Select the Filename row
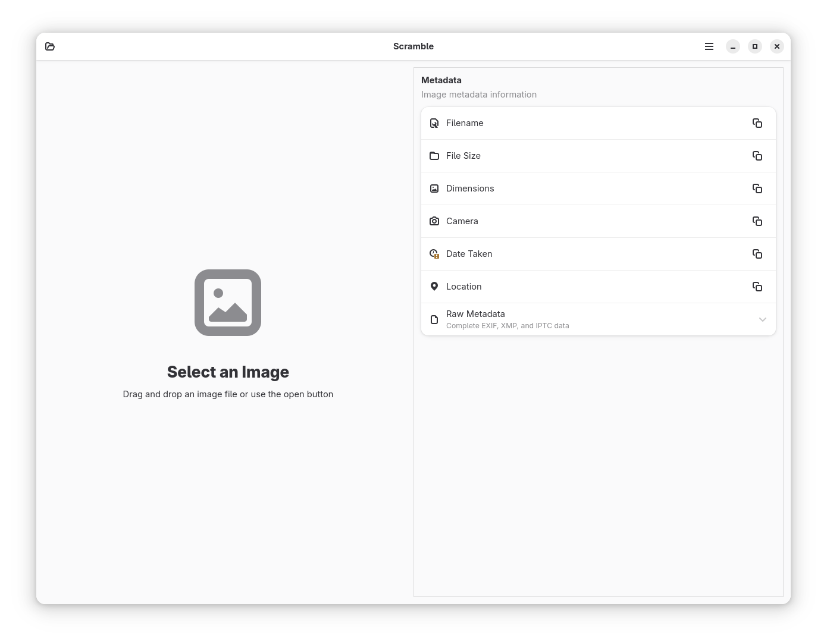The height and width of the screenshot is (644, 827). pyautogui.click(x=599, y=123)
